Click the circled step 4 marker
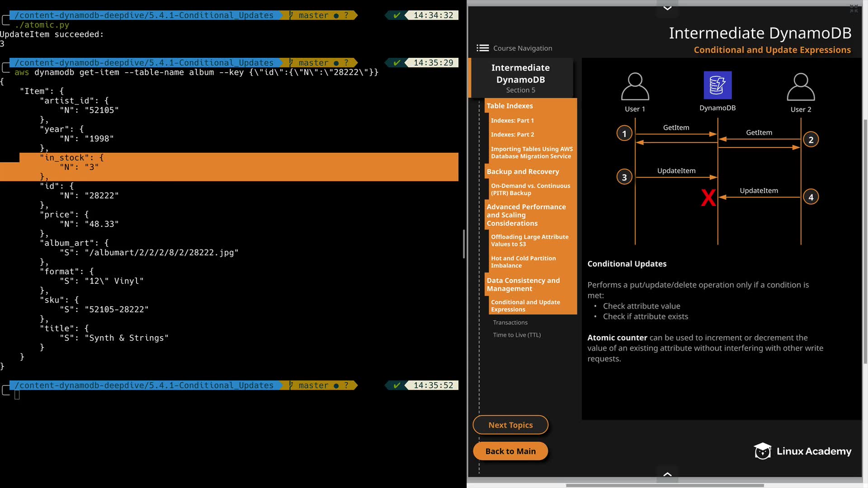This screenshot has width=868, height=488. click(x=811, y=197)
